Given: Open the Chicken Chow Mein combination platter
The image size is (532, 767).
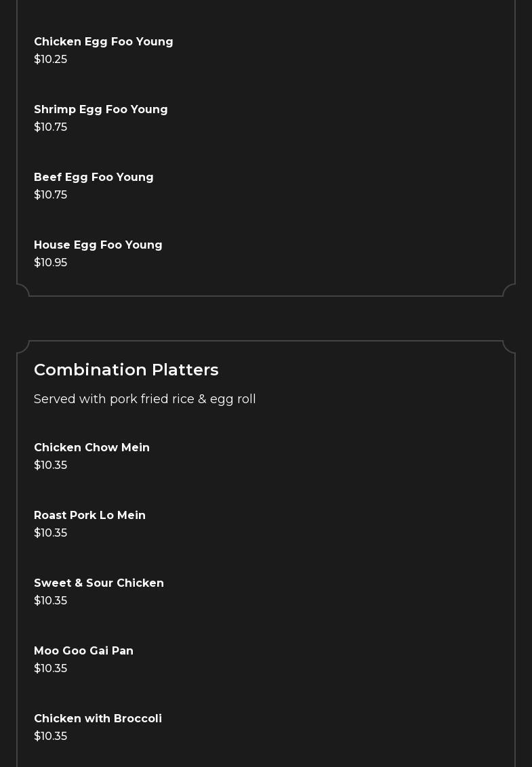Looking at the screenshot, I should click(x=91, y=448).
